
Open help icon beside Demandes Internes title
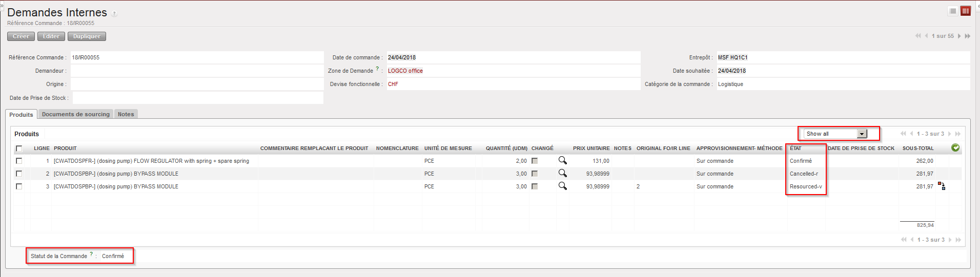tap(114, 14)
